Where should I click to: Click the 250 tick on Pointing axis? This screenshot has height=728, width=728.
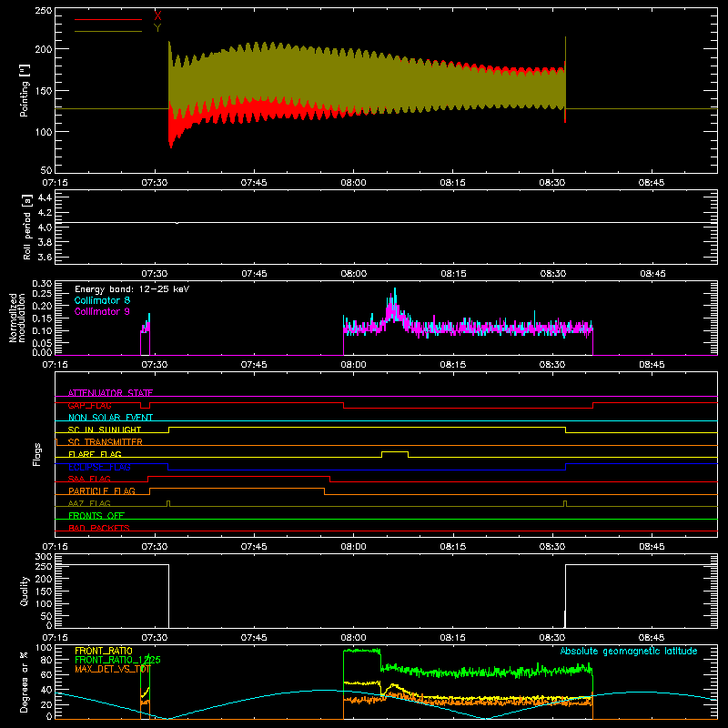(x=44, y=11)
